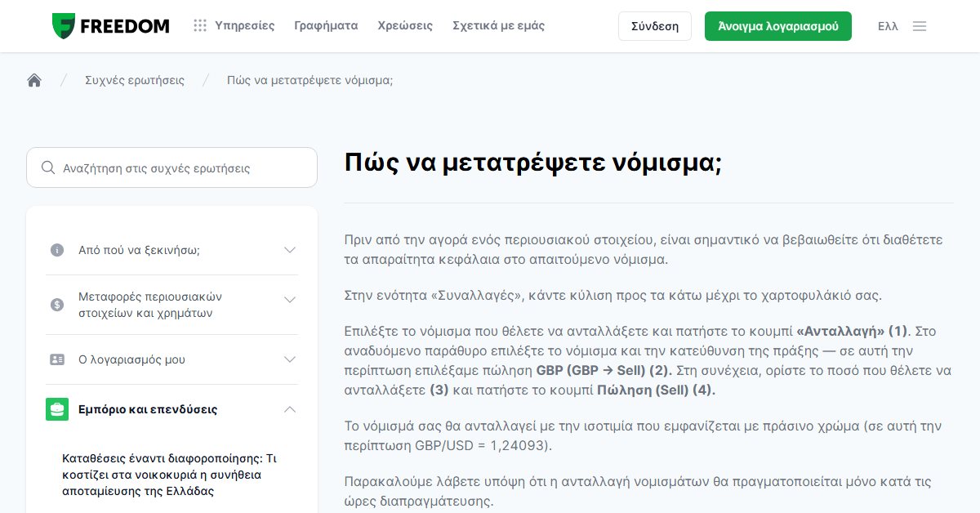Click the green briefcase icon for Εμπόριο

click(x=57, y=409)
